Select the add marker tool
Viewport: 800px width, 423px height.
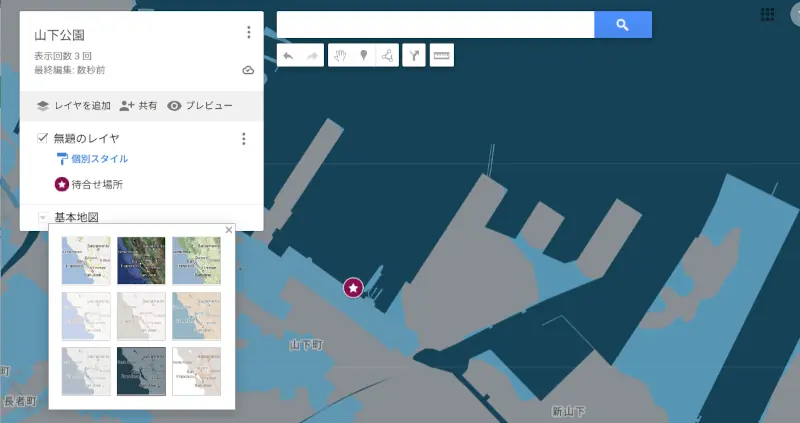coord(363,56)
